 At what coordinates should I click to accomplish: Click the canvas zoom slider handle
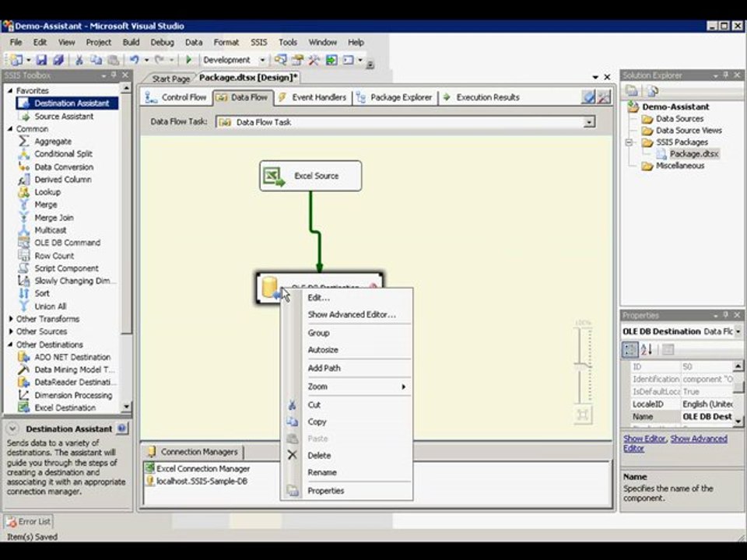pyautogui.click(x=582, y=366)
